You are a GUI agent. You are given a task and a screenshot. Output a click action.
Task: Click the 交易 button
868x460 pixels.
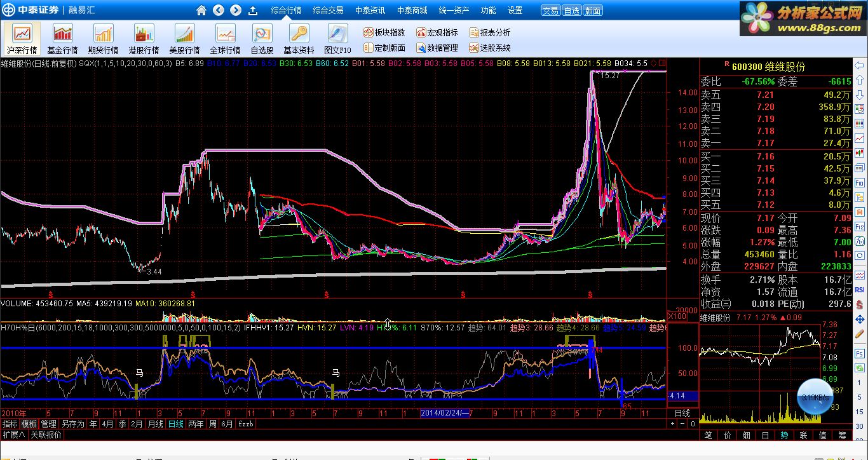[x=550, y=11]
